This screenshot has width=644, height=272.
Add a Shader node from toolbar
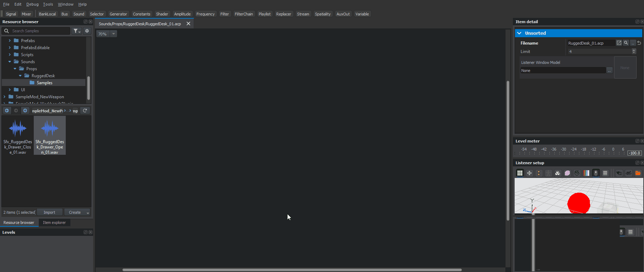[162, 14]
